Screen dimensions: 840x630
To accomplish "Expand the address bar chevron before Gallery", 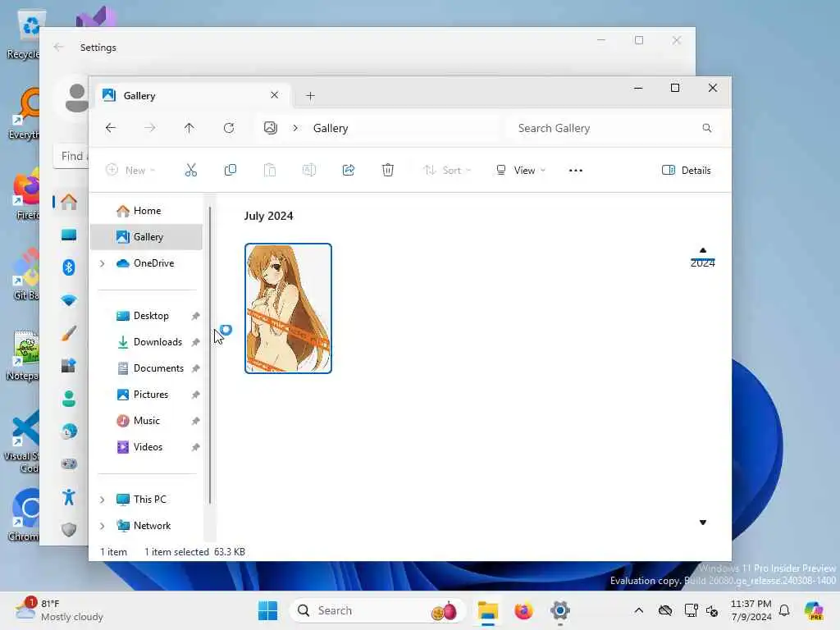I will 295,128.
